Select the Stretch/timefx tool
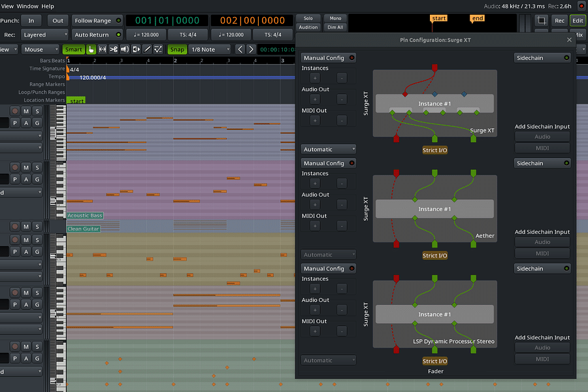This screenshot has height=392, width=588. tap(136, 50)
